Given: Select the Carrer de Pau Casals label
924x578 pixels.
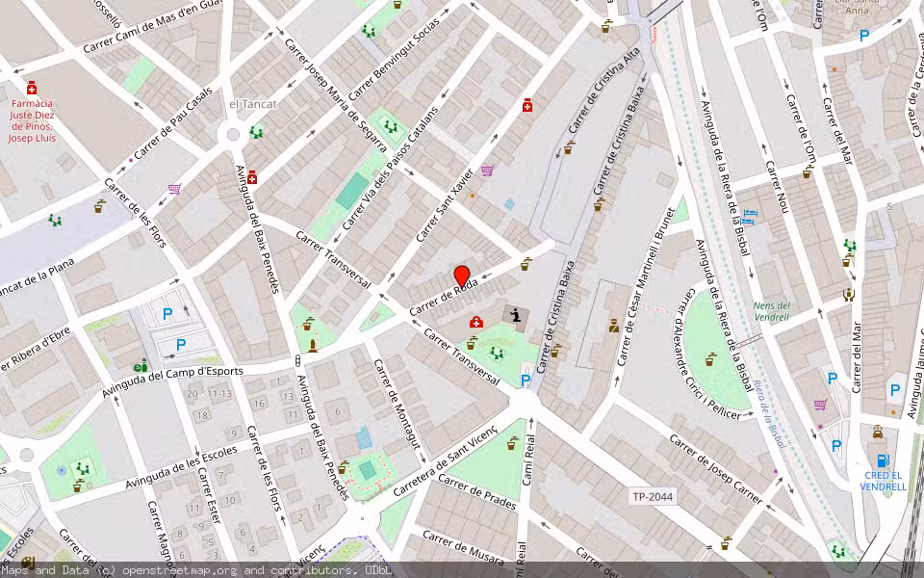Looking at the screenshot, I should coord(172,124).
